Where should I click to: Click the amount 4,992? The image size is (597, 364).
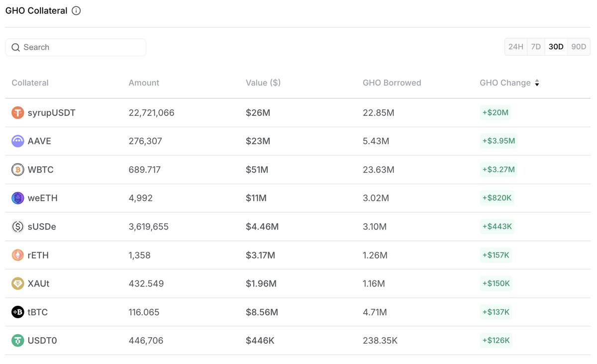[x=141, y=198]
